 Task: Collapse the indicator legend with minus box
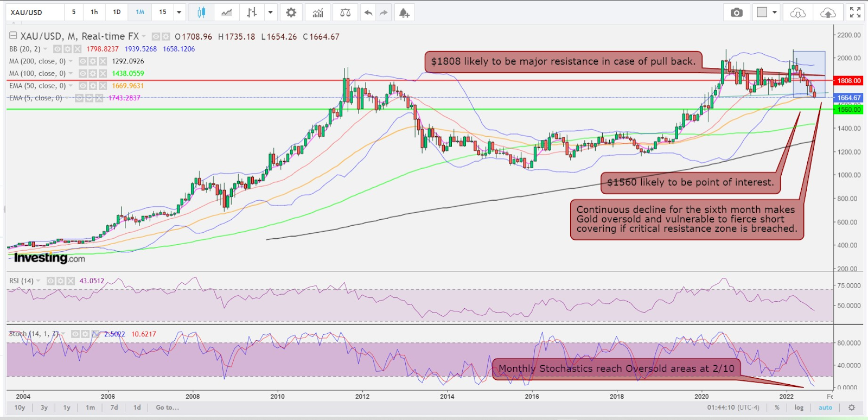[x=13, y=36]
